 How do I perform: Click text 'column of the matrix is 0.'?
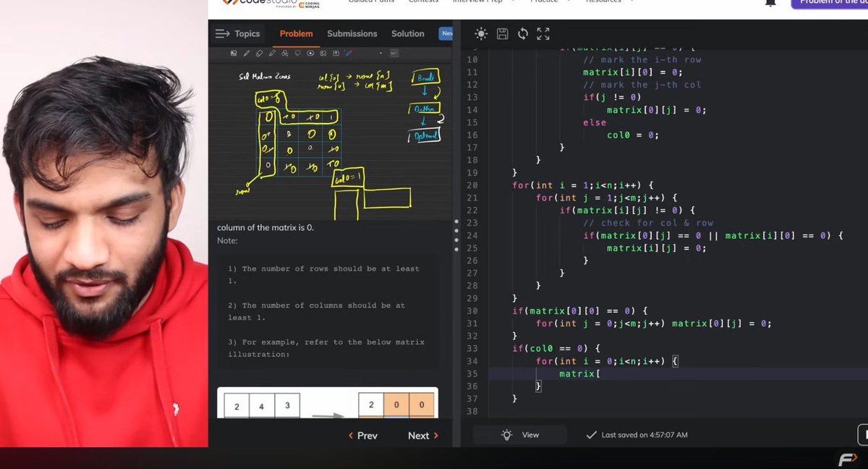(x=265, y=227)
